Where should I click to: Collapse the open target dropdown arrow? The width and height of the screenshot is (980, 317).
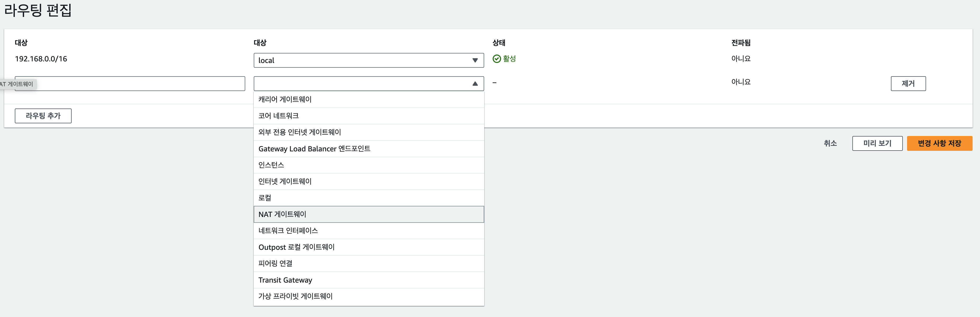point(475,84)
